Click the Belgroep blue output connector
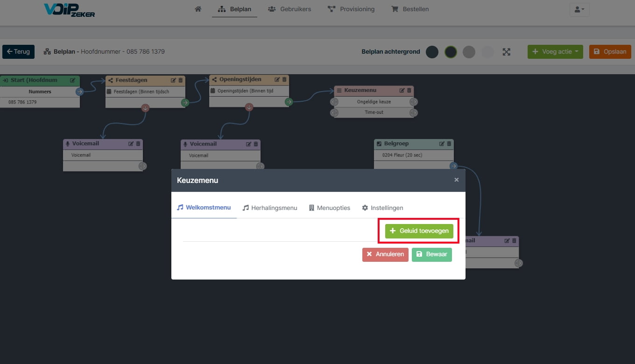The width and height of the screenshot is (635, 364). tap(453, 166)
